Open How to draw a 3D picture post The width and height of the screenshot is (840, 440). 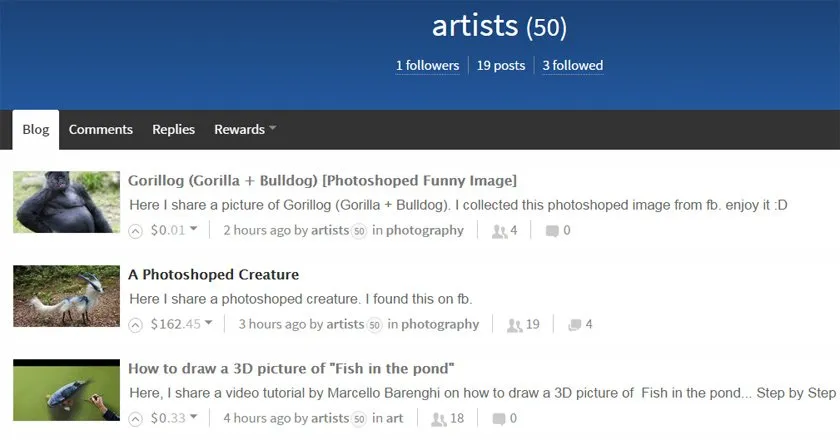291,369
